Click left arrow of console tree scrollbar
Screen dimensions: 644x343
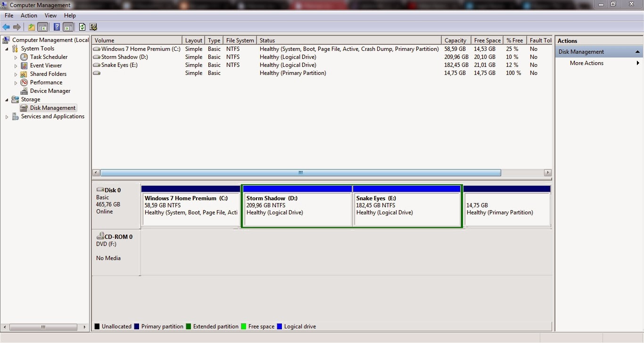(5, 327)
